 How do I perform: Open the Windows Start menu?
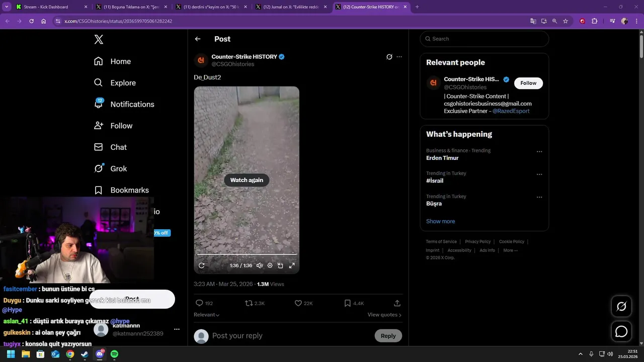pyautogui.click(x=11, y=354)
